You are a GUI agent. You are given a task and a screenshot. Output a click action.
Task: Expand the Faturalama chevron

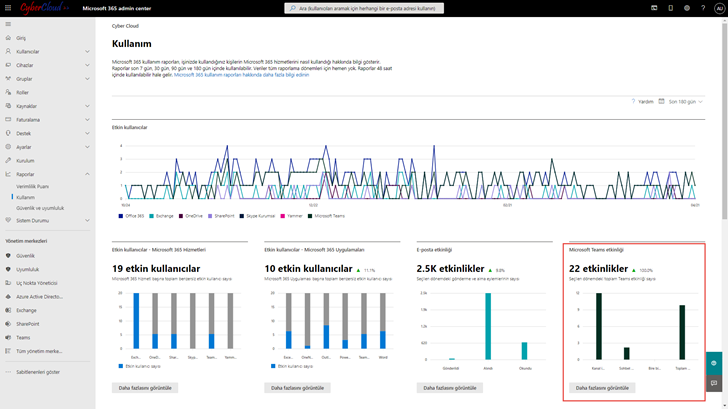click(87, 120)
